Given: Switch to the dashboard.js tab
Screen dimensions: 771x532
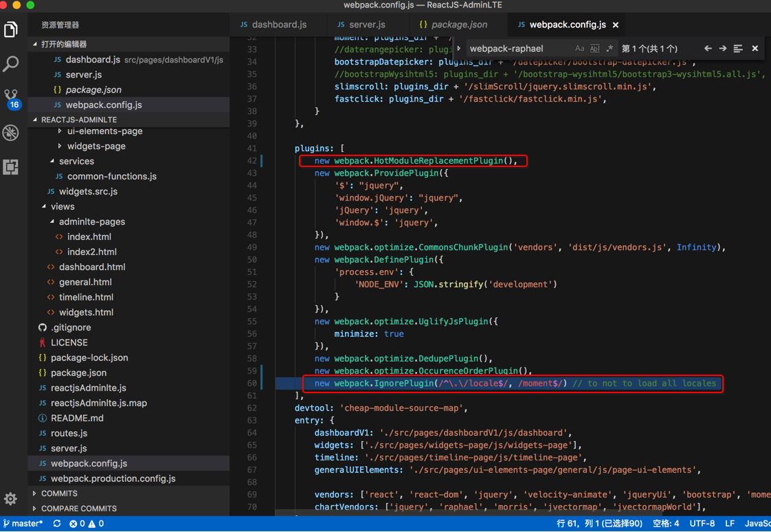Looking at the screenshot, I should pyautogui.click(x=273, y=25).
